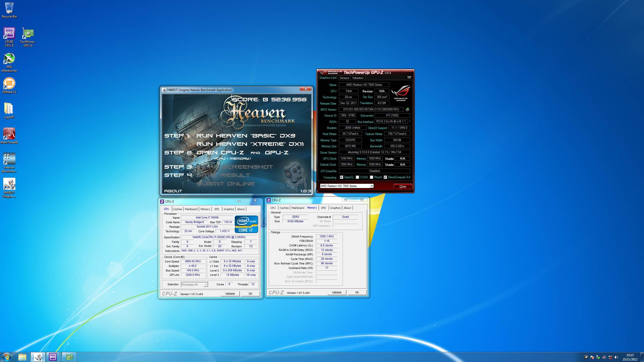Screen dimensions: 644x362
Task: Click the Republic of Gamers logo in GPU-Z
Action: tap(400, 93)
